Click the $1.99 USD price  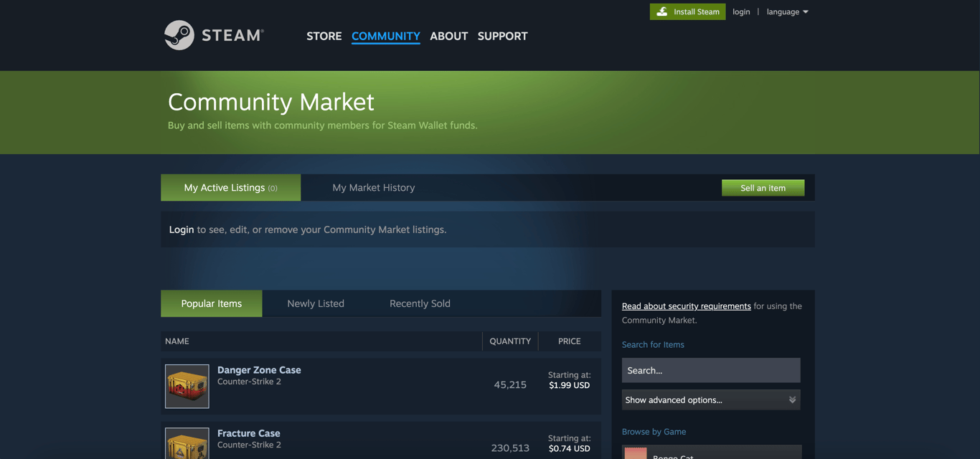click(x=570, y=385)
